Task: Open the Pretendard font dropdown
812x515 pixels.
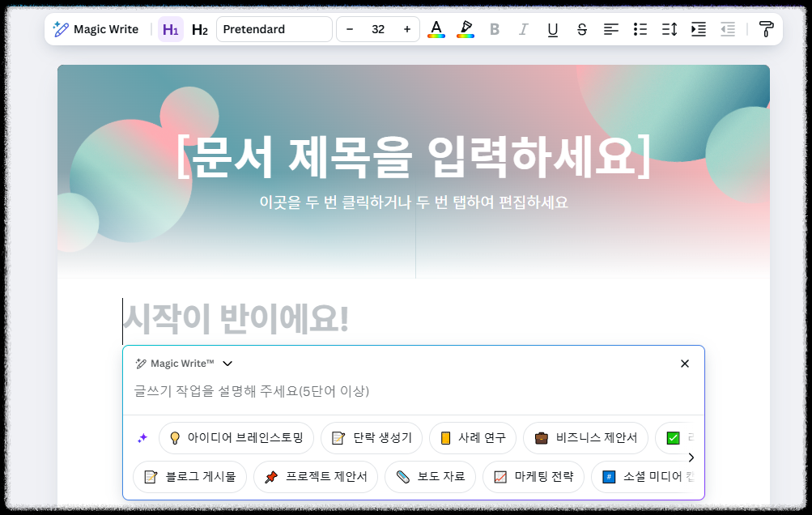Action: tap(274, 28)
